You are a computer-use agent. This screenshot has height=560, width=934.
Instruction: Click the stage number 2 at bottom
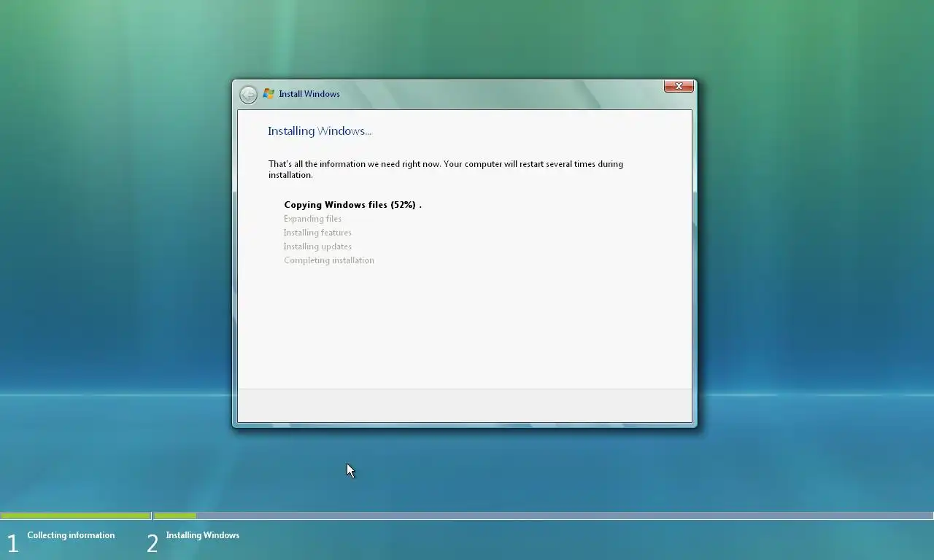point(153,543)
